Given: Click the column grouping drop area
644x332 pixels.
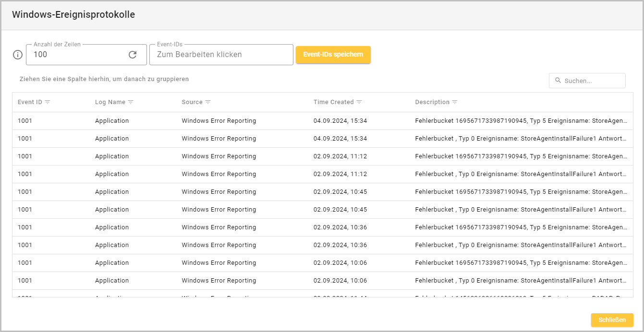Looking at the screenshot, I should (x=104, y=79).
